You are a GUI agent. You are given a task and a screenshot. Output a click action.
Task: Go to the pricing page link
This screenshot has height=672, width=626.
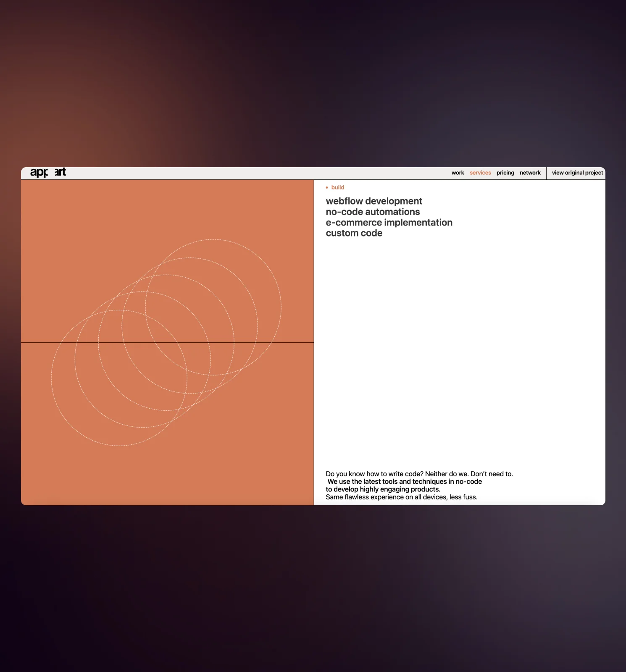pos(505,173)
